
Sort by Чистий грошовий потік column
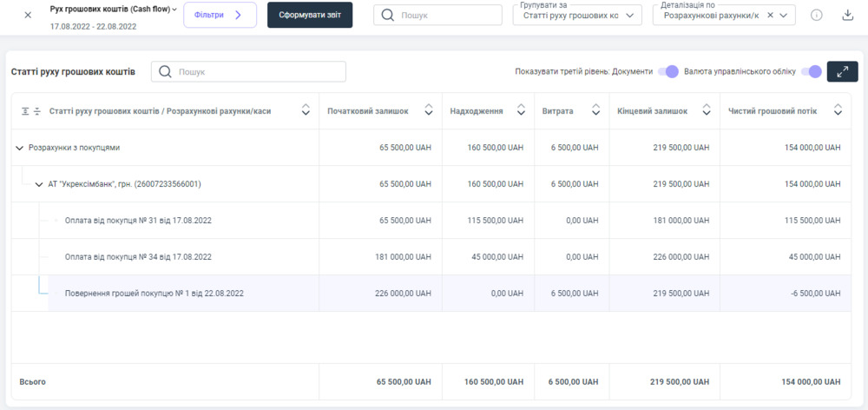838,110
